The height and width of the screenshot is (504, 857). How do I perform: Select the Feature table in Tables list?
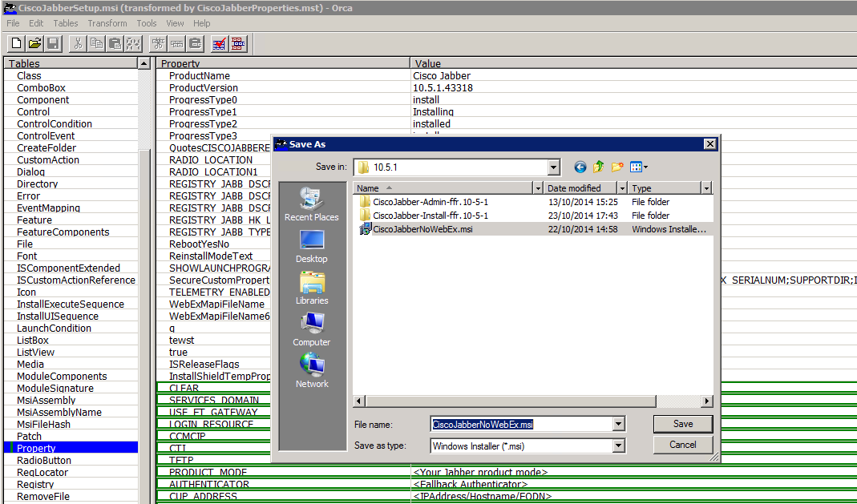pos(71,220)
